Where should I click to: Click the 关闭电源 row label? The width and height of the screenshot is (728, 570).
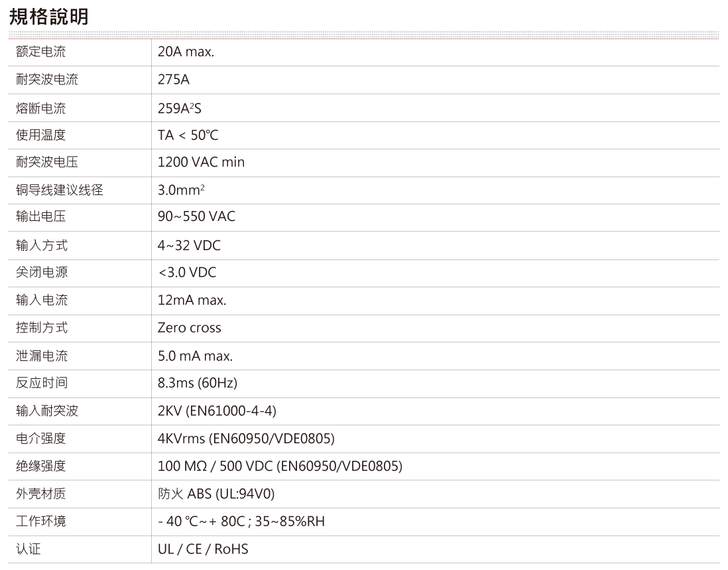41,273
